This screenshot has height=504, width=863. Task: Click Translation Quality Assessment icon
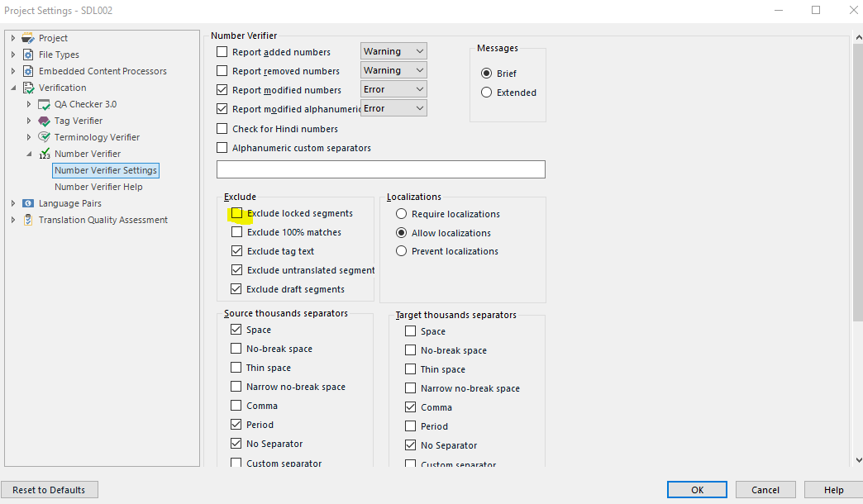point(27,220)
